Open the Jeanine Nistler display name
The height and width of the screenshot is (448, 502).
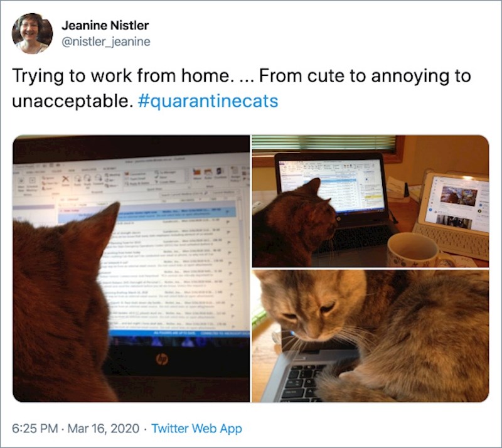(x=105, y=25)
